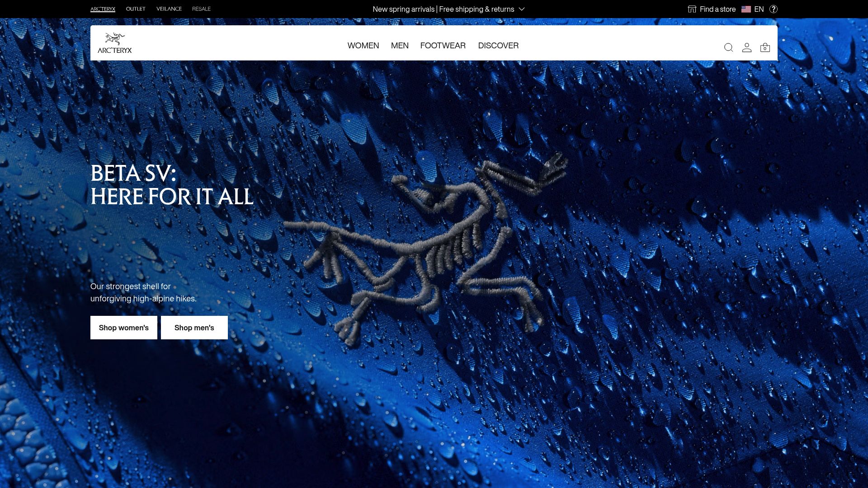The image size is (868, 488).
Task: Expand the spring arrivals announcement chevron
Action: coord(521,9)
